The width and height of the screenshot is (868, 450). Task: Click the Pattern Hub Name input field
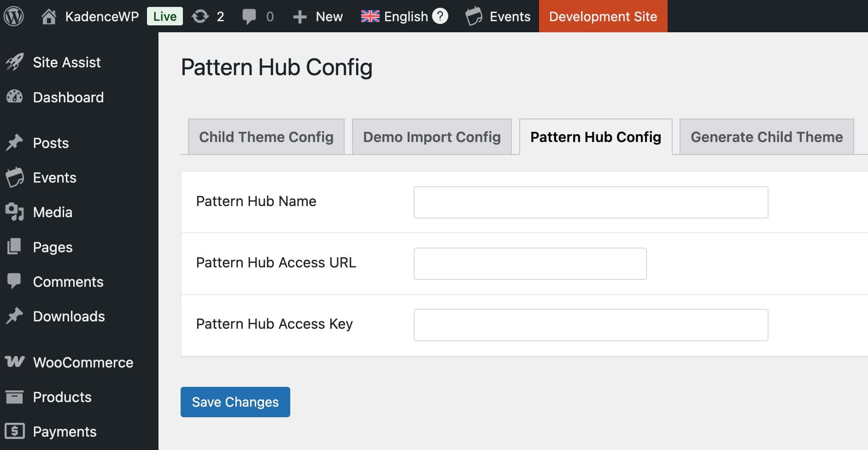[591, 202]
